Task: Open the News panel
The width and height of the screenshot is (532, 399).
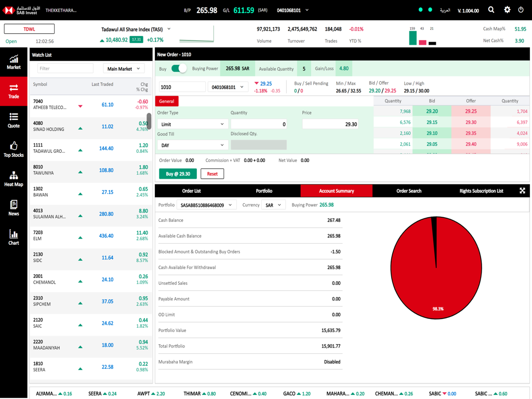Action: coord(13,208)
